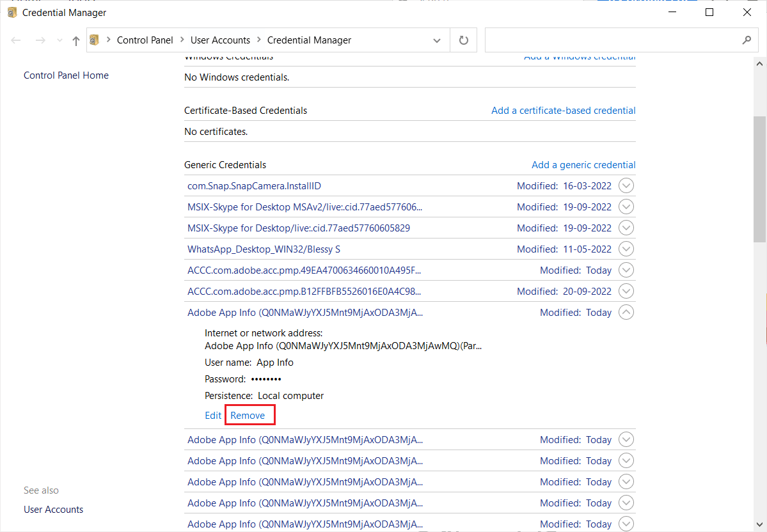Expand WhatsApp_Desktop_WIN32 entry chevron

pyautogui.click(x=626, y=249)
